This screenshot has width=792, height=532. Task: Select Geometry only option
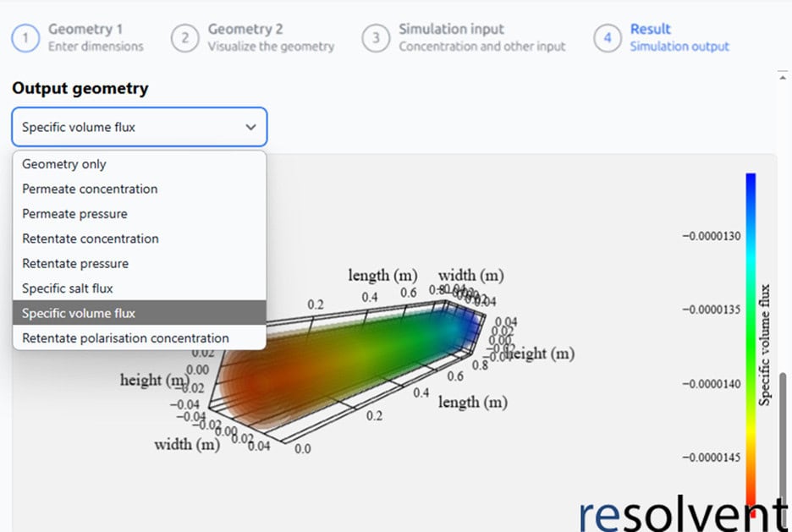[x=64, y=164]
